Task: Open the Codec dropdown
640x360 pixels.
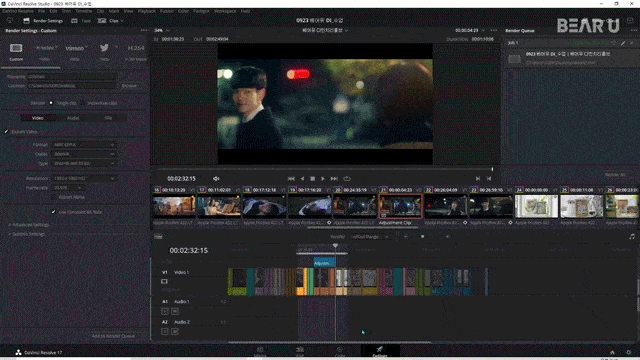Action: click(84, 154)
